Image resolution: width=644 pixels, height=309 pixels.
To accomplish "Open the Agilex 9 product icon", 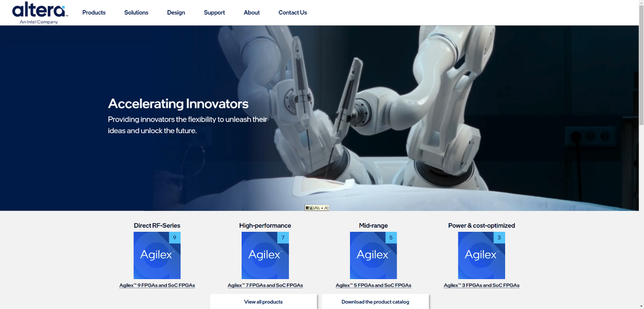I will (157, 255).
